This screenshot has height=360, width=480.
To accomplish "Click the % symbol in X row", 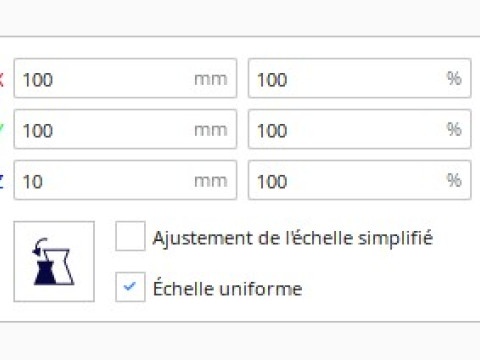I will click(454, 79).
